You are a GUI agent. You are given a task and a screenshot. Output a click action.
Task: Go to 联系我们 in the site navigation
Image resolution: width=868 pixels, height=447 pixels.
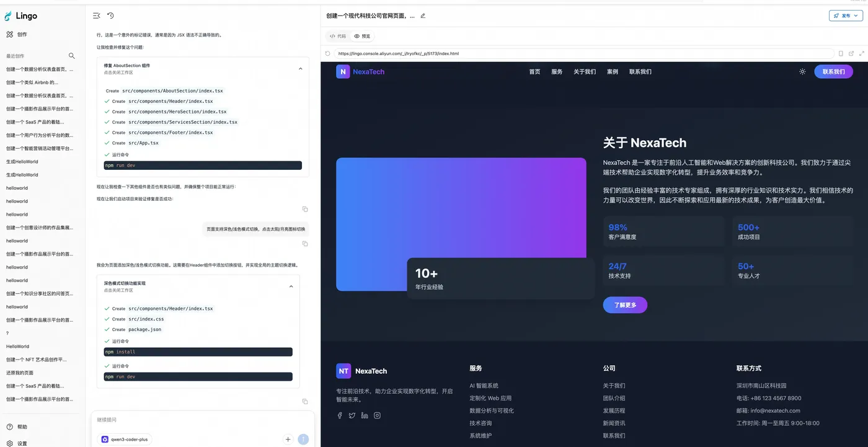(640, 71)
